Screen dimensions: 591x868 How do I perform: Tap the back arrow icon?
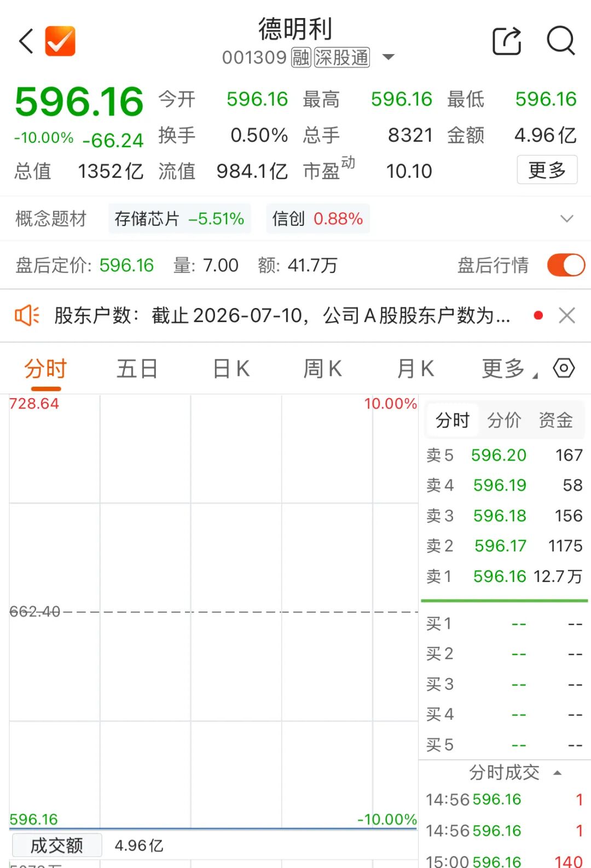click(x=26, y=41)
